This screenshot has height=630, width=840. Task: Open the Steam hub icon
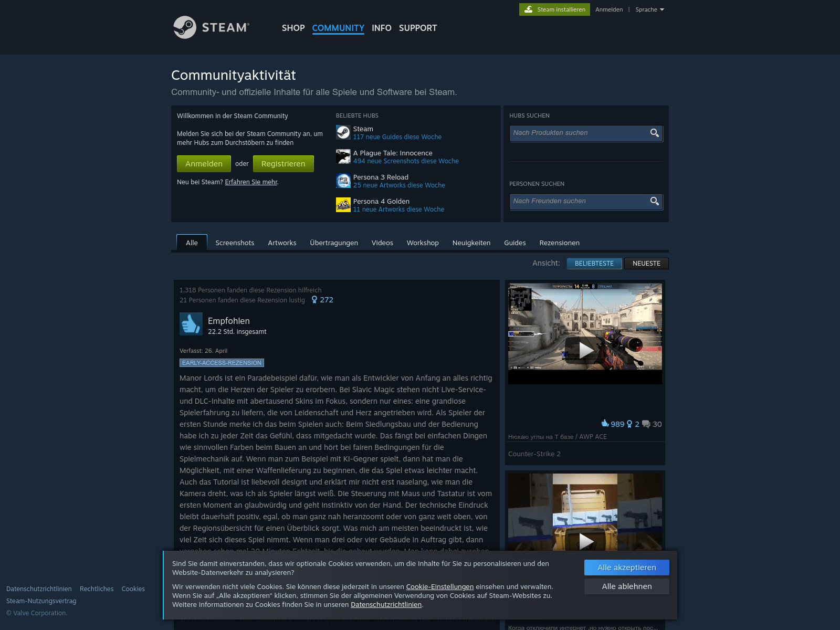[343, 132]
